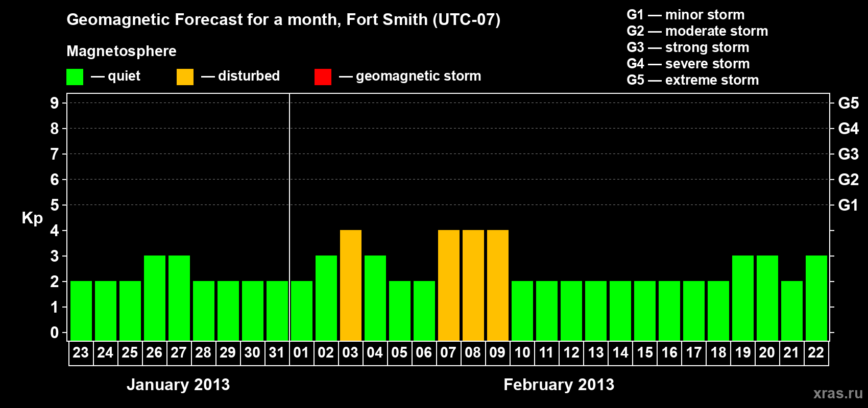
Task: Click the G3 label on the right axis
Action: tap(849, 154)
